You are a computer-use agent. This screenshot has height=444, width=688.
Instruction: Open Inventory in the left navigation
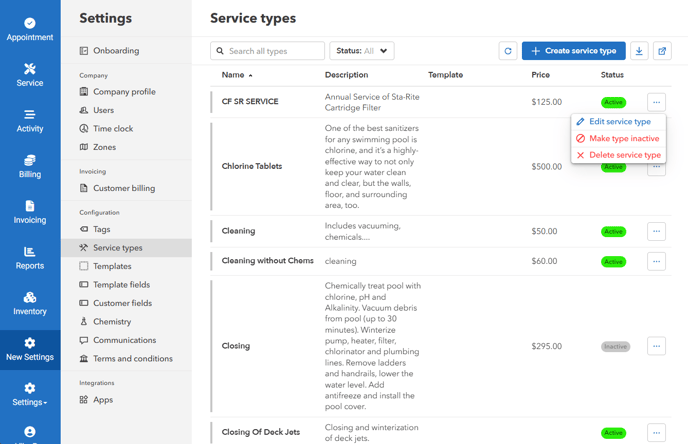[x=30, y=304]
